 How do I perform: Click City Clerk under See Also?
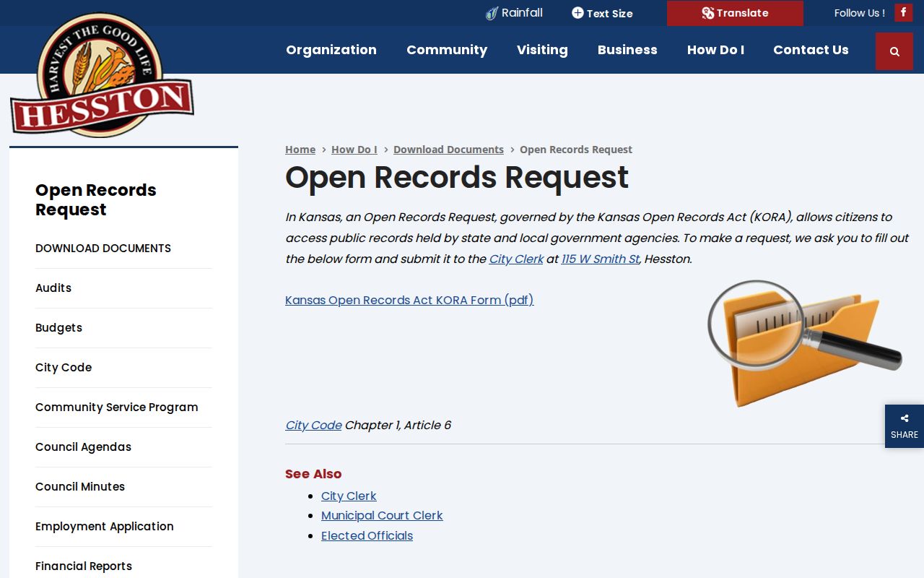(x=349, y=496)
